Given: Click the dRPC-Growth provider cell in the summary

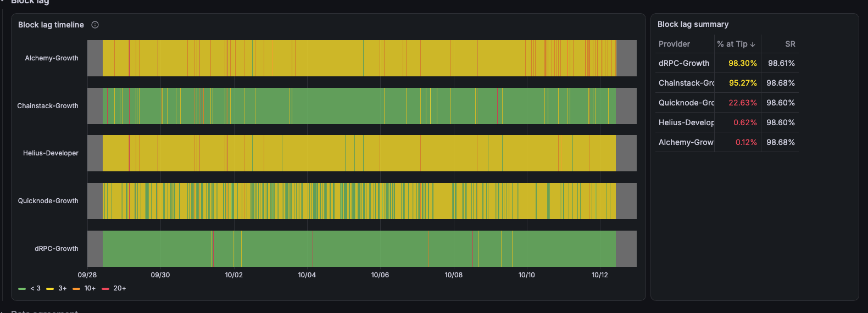Looking at the screenshot, I should (684, 63).
